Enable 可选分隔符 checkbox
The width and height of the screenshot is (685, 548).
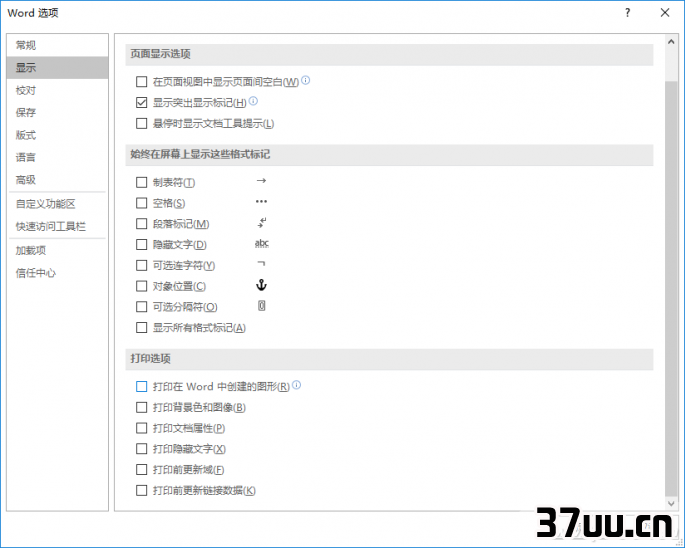pos(142,307)
